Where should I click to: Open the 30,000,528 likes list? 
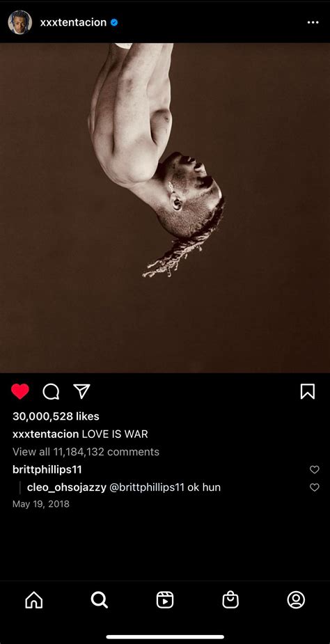tap(56, 416)
